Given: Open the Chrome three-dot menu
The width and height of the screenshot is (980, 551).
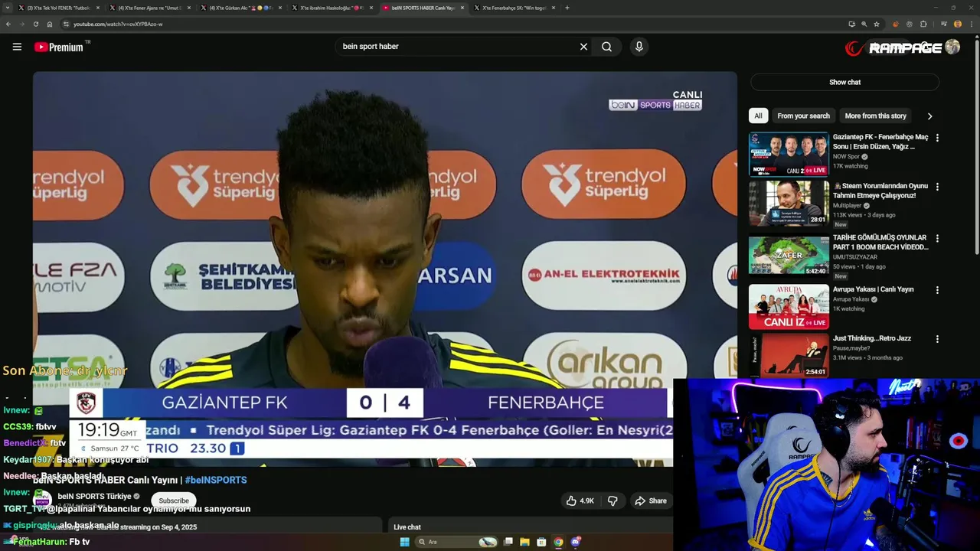Looking at the screenshot, I should [x=971, y=24].
